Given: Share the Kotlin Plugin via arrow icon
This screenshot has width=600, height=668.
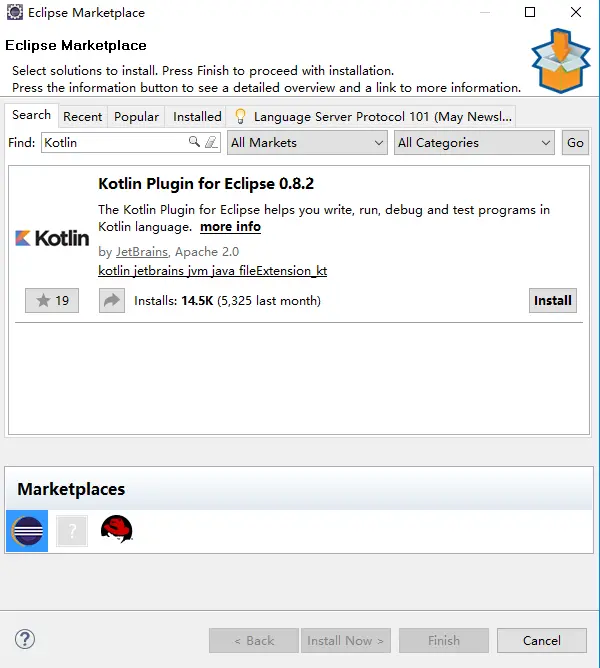Looking at the screenshot, I should [112, 300].
